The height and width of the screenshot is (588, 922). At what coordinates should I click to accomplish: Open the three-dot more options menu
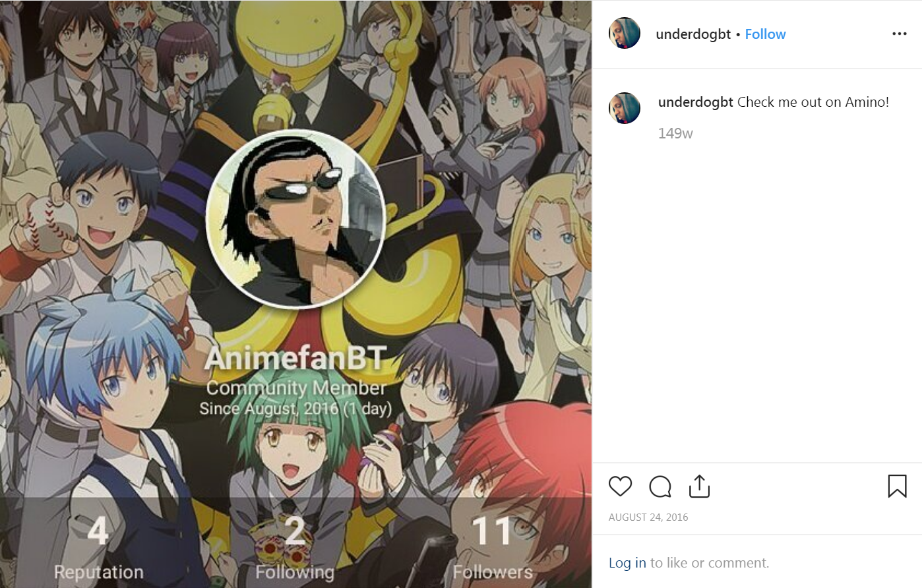[900, 34]
